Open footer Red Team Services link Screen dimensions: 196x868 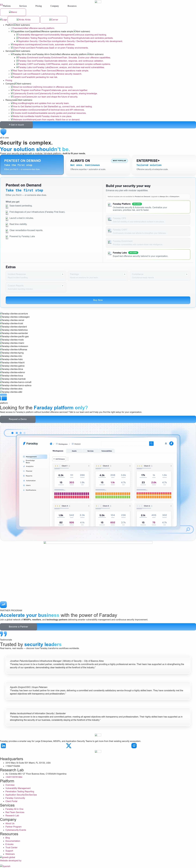click(15, 812)
